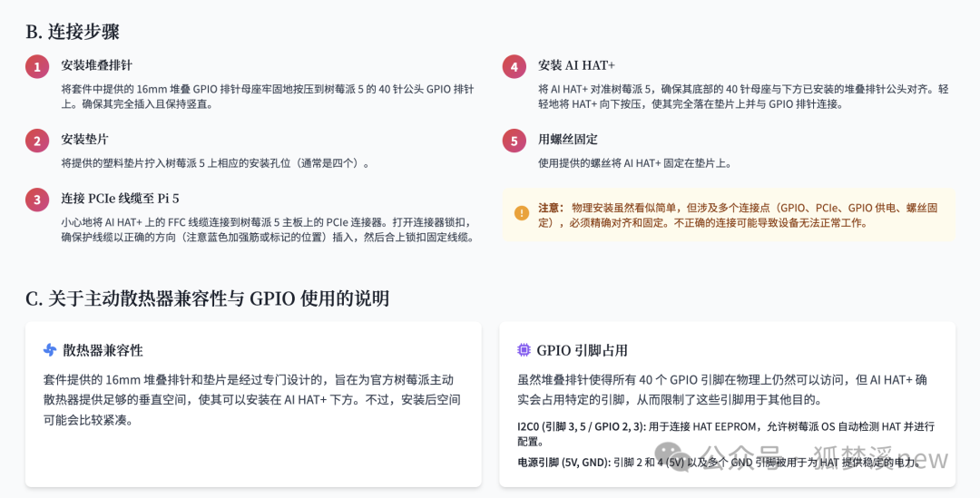Viewport: 980px width, 498px height.
Task: Click the blue fan icon next to 散热器兼容性
Action: coord(50,350)
